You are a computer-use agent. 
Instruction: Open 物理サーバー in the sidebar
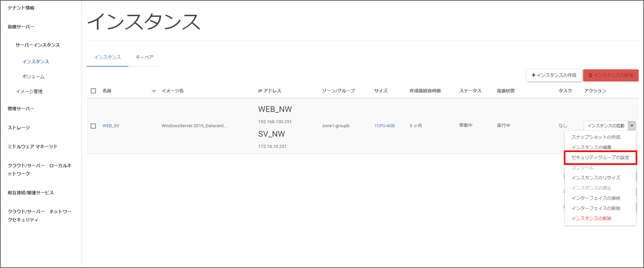(x=21, y=109)
